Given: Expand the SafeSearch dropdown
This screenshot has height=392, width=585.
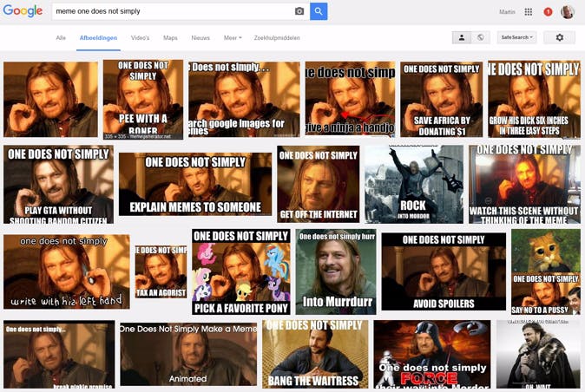Looking at the screenshot, I should [516, 37].
